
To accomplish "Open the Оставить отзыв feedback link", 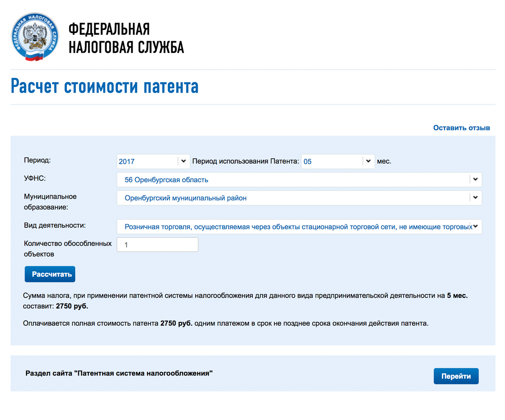I will (x=461, y=128).
